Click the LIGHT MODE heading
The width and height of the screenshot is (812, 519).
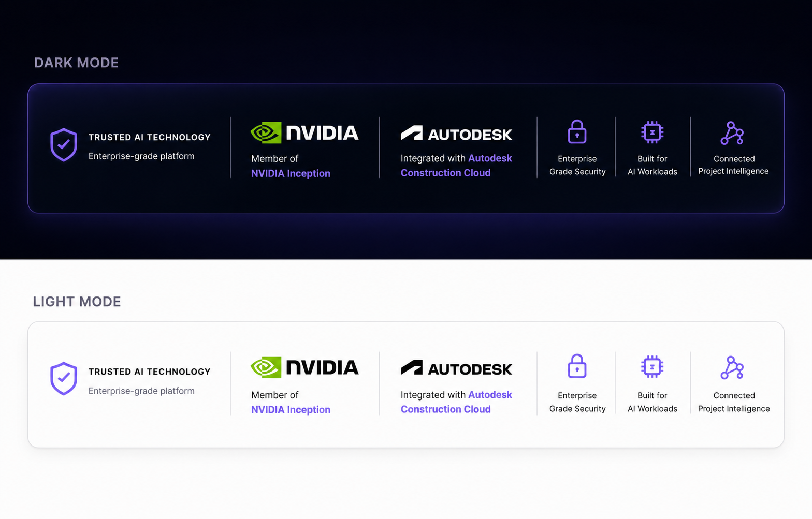(77, 302)
